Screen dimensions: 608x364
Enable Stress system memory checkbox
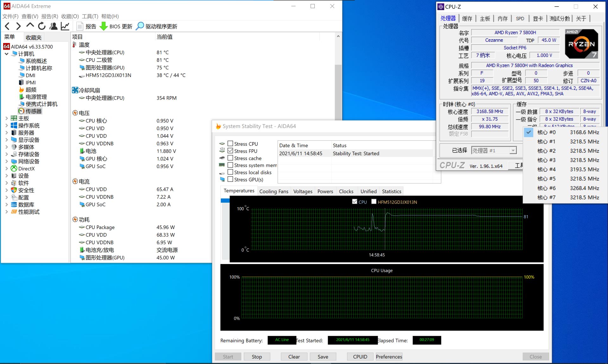pyautogui.click(x=230, y=165)
